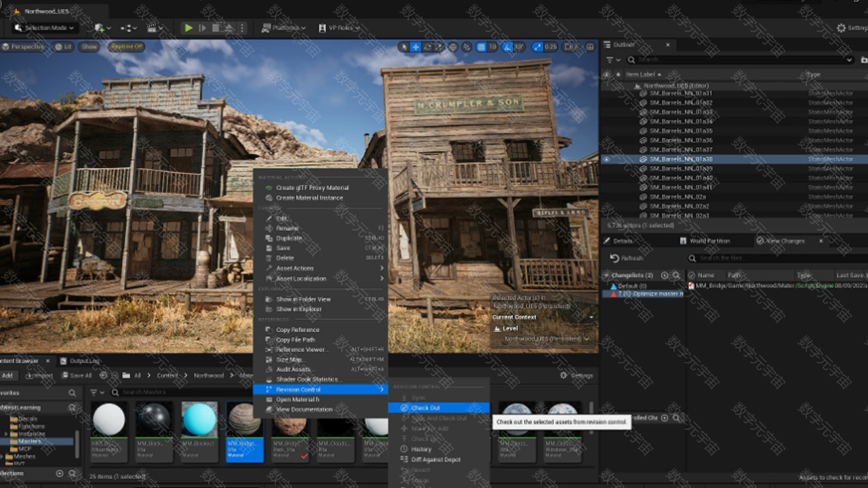This screenshot has width=868, height=488.
Task: Expand the Platforms dropdown menu
Action: (x=284, y=28)
